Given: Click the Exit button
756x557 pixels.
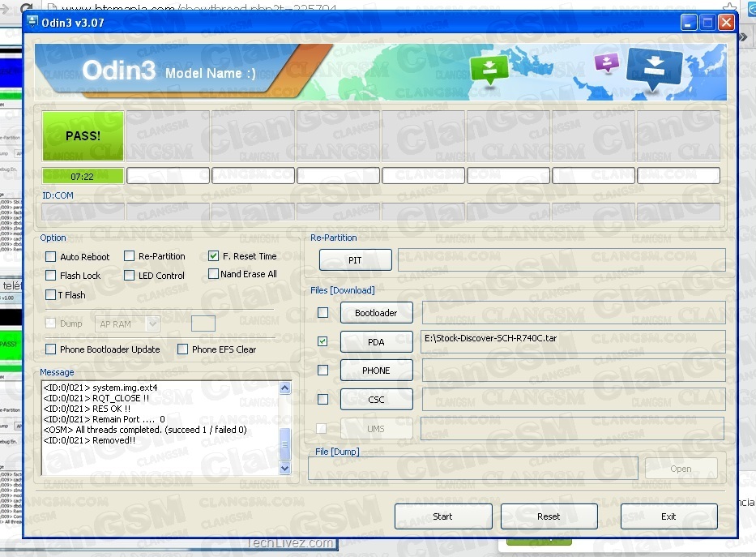Looking at the screenshot, I should 668,516.
